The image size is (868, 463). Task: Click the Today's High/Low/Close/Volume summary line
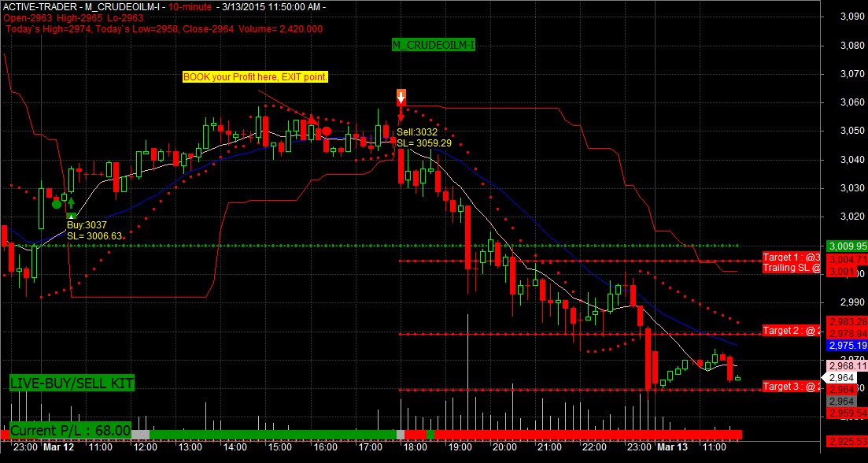click(164, 29)
